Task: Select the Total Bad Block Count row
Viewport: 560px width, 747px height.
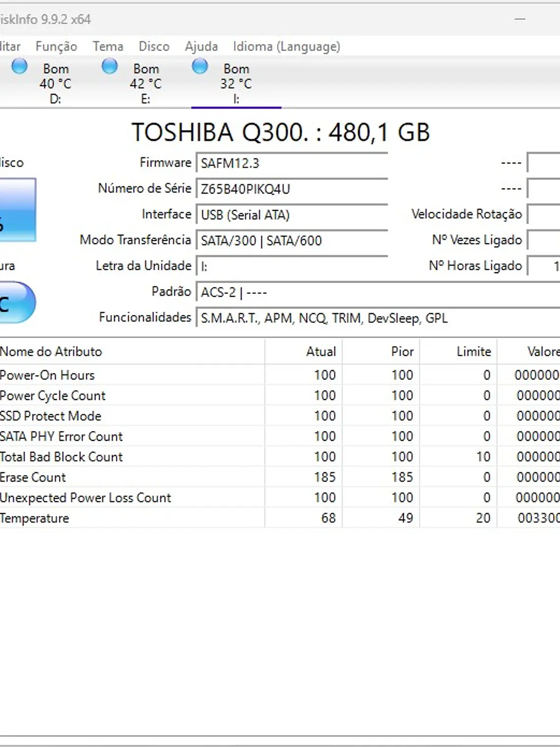Action: 280,457
